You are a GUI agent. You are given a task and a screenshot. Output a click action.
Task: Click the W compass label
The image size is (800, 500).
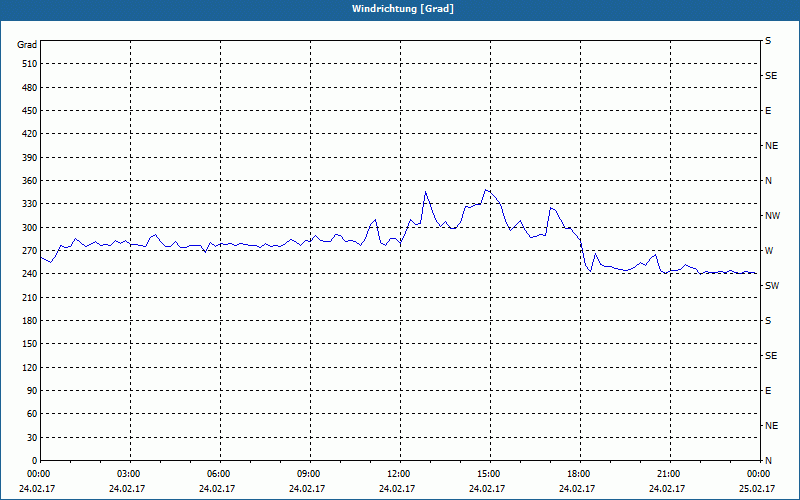click(x=769, y=251)
